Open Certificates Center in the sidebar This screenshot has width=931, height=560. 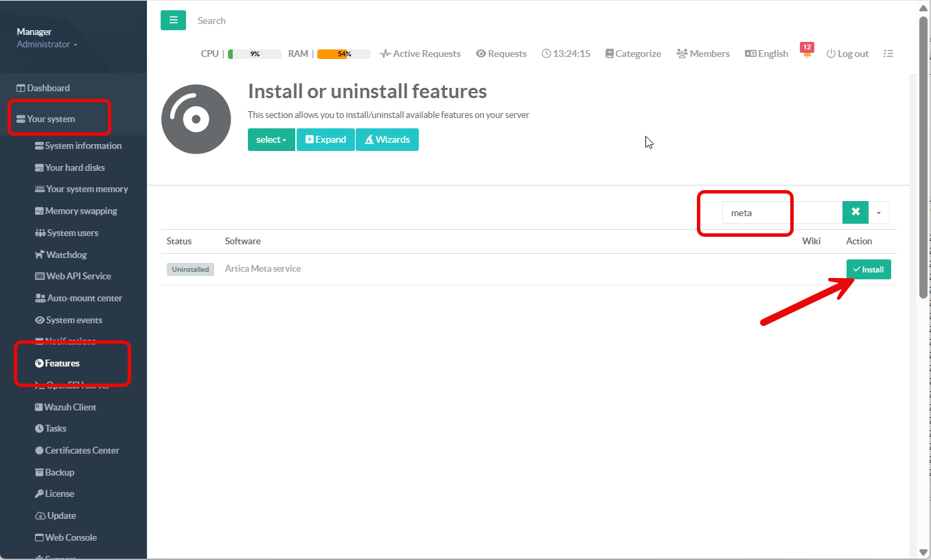point(82,450)
